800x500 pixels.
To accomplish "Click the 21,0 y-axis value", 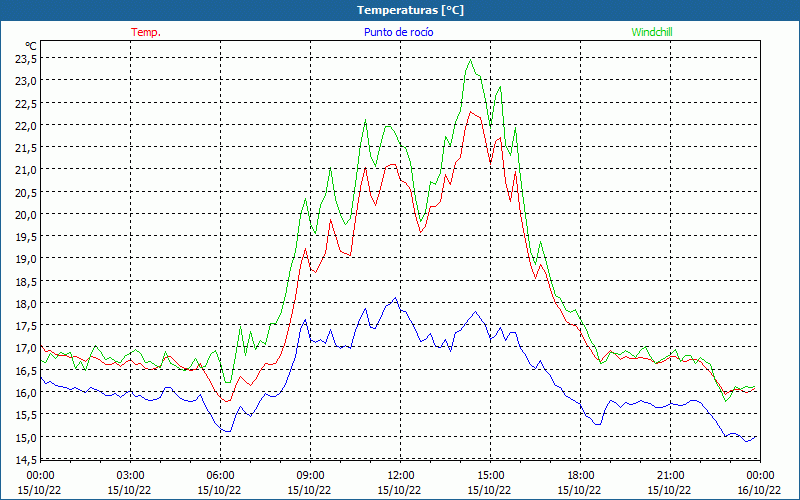I will click(26, 169).
